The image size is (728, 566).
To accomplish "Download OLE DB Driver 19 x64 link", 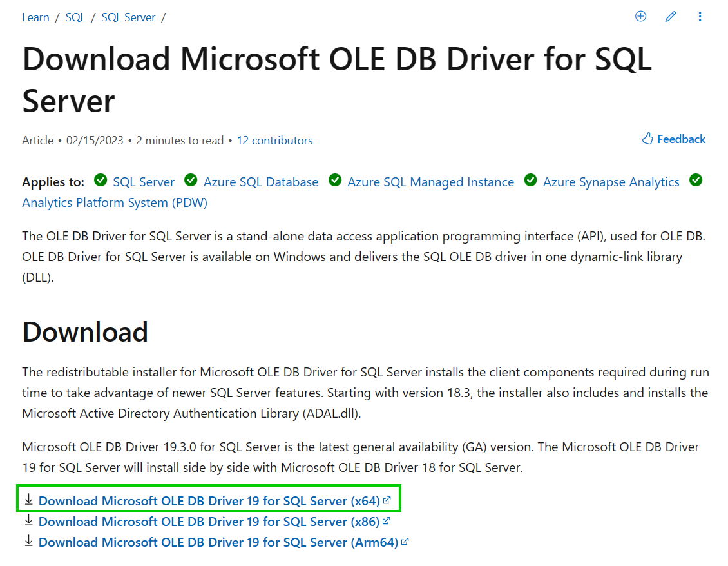I will coord(209,501).
